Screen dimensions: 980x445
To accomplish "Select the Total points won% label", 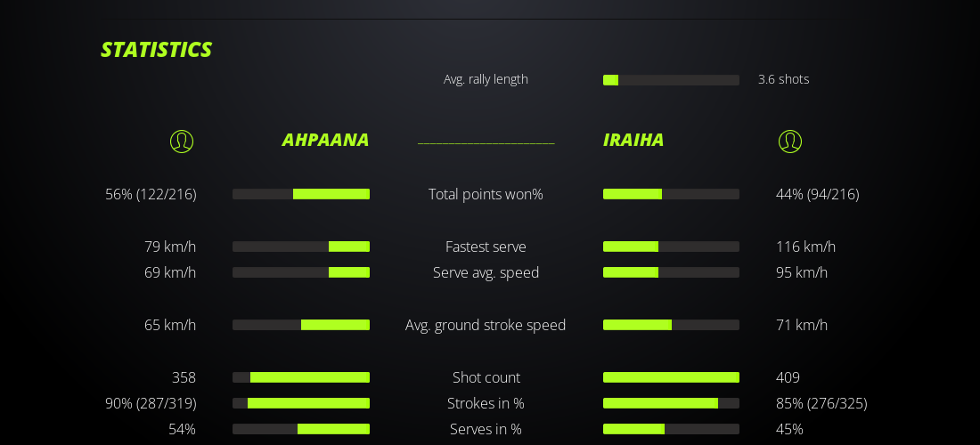I will (x=486, y=194).
